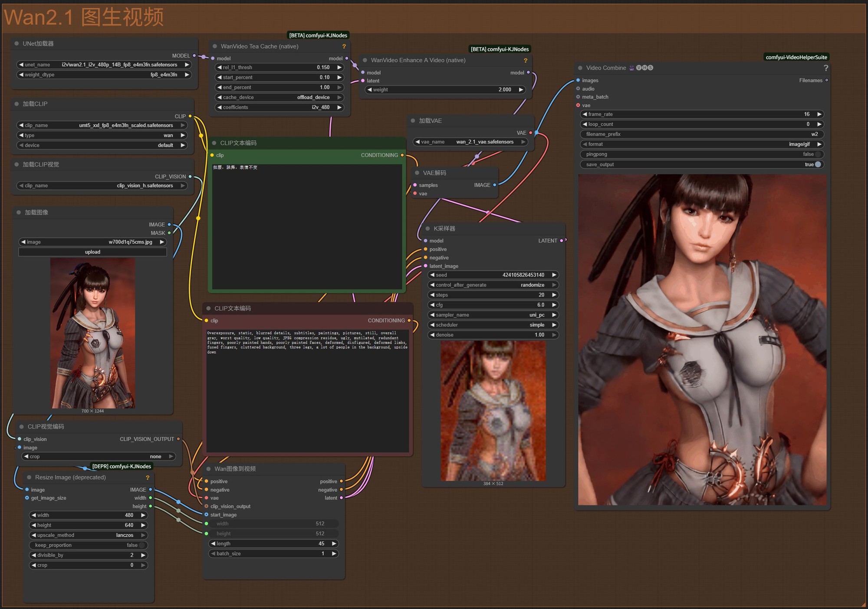Click the filename_prefix w2 input field
Image resolution: width=868 pixels, height=609 pixels.
702,134
